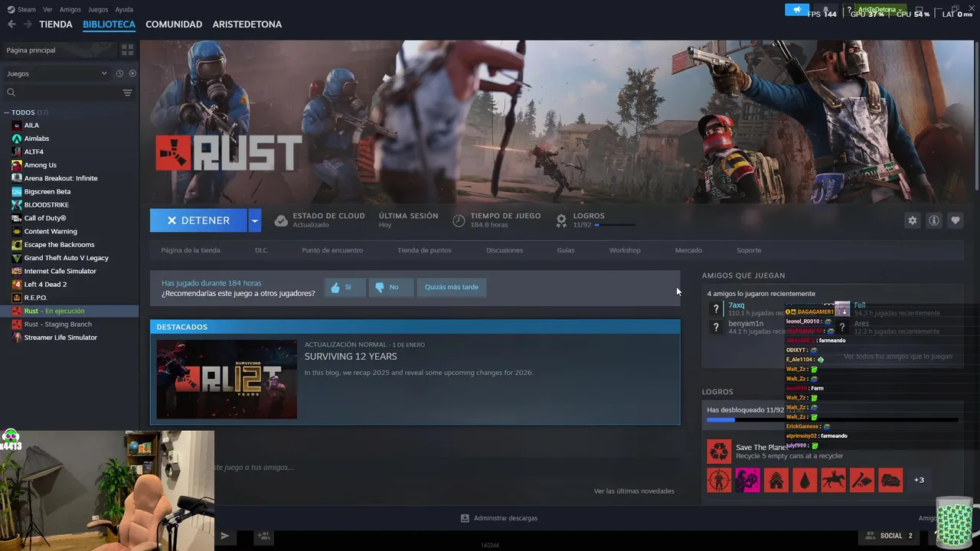
Task: Add Rust to favorites heart icon
Action: pos(955,220)
